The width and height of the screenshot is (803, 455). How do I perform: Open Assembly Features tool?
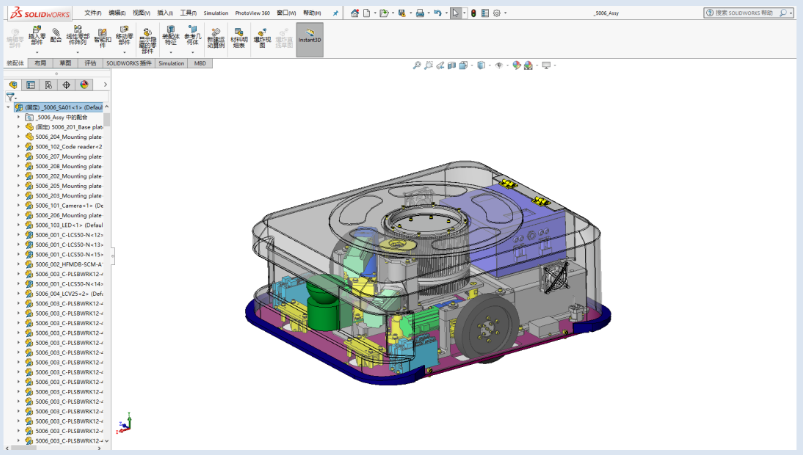pyautogui.click(x=171, y=36)
